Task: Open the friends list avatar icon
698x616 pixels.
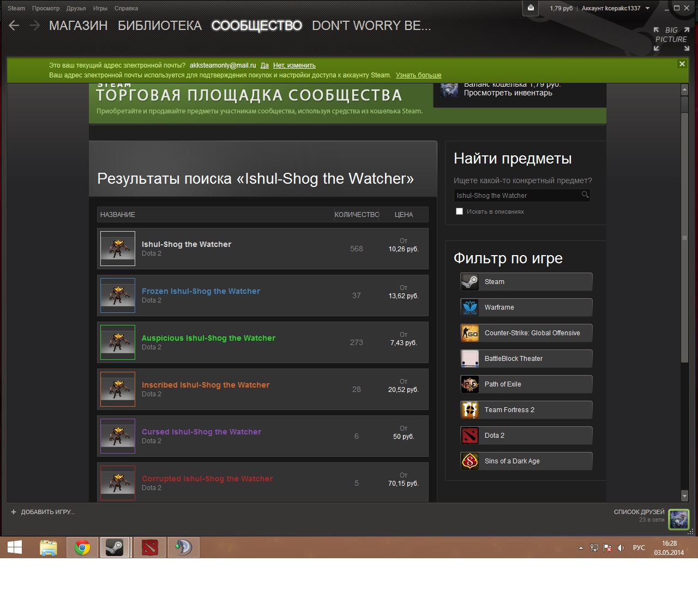Action: click(679, 519)
